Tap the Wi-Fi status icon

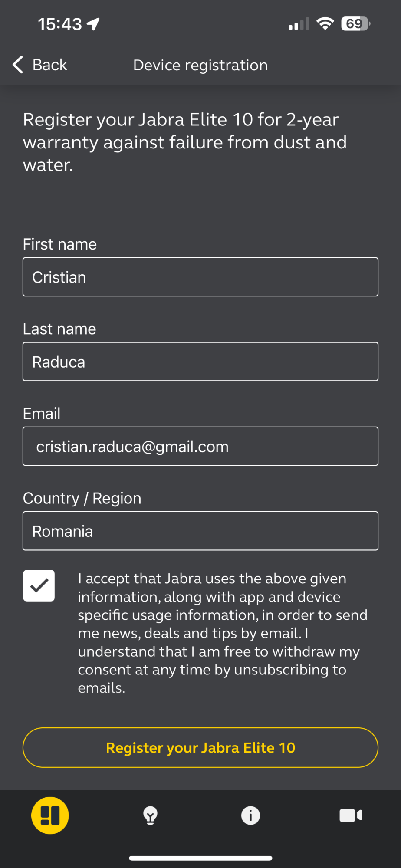[325, 23]
